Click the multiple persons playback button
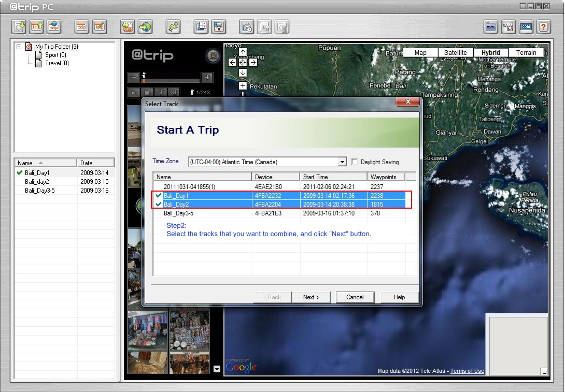 (174, 93)
